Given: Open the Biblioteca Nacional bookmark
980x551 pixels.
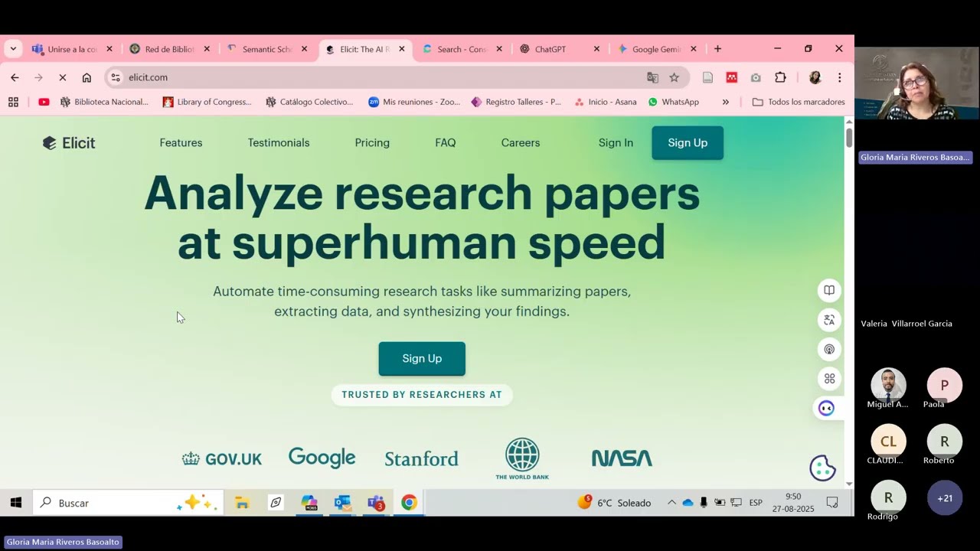Looking at the screenshot, I should (x=104, y=102).
